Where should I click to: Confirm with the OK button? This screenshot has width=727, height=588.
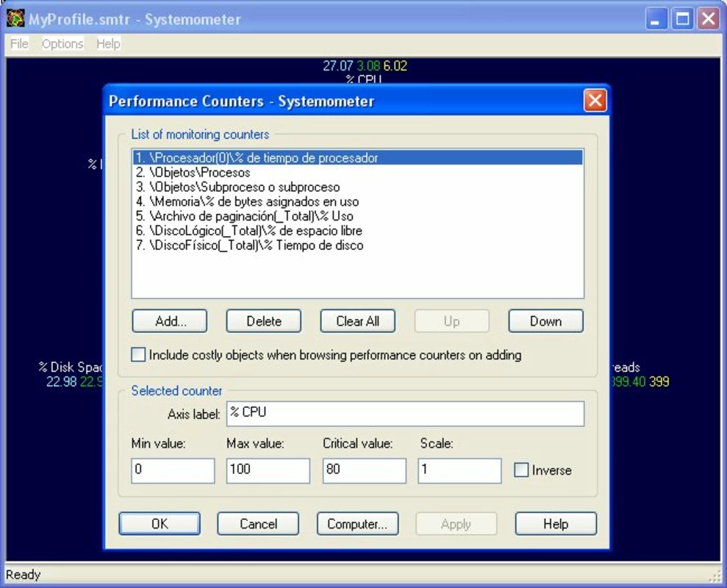click(160, 523)
